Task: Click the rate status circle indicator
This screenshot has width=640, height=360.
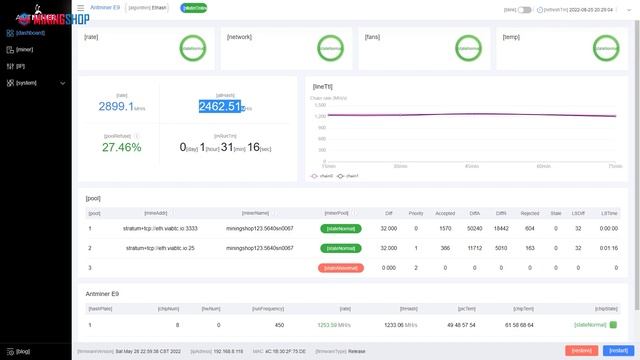Action: pyautogui.click(x=193, y=48)
